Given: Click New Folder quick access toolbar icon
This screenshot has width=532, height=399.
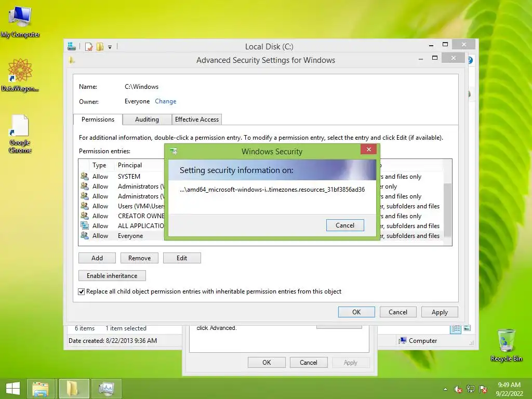Looking at the screenshot, I should tap(100, 47).
